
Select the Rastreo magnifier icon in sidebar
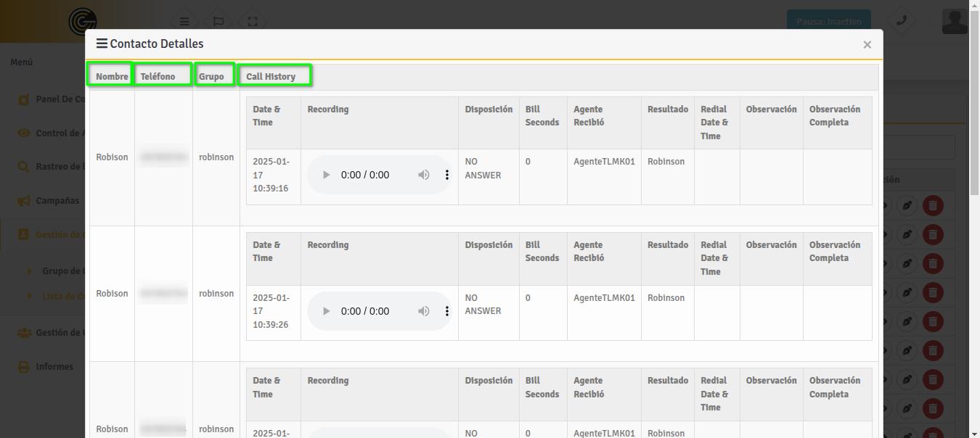click(23, 166)
